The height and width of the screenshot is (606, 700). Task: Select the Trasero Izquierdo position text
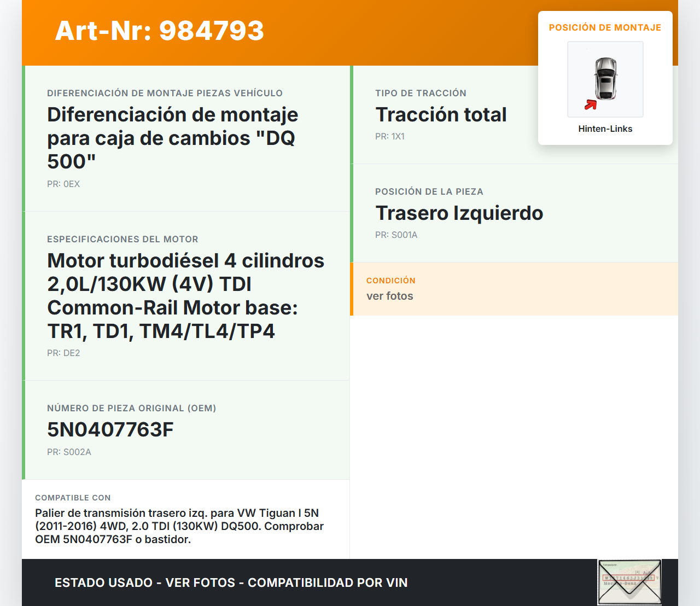click(x=459, y=213)
